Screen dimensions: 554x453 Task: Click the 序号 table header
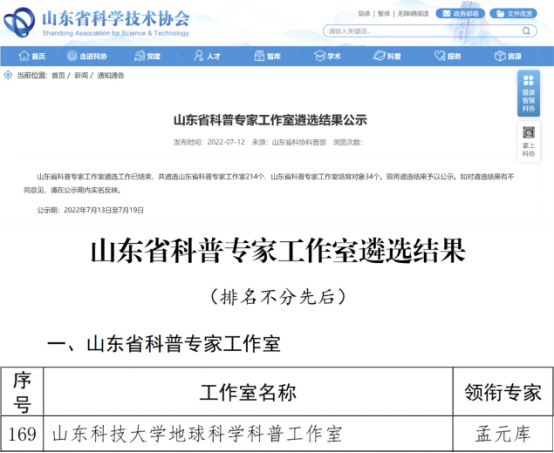(22, 392)
